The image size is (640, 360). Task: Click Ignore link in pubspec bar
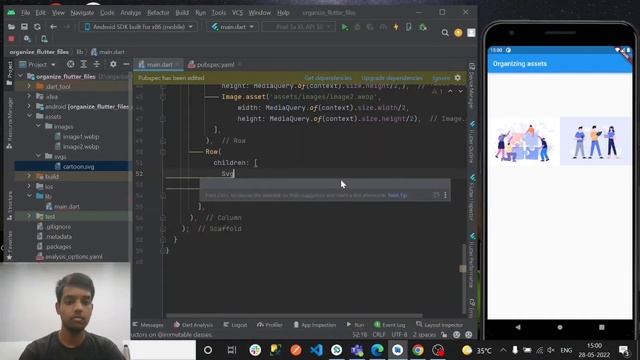click(441, 78)
